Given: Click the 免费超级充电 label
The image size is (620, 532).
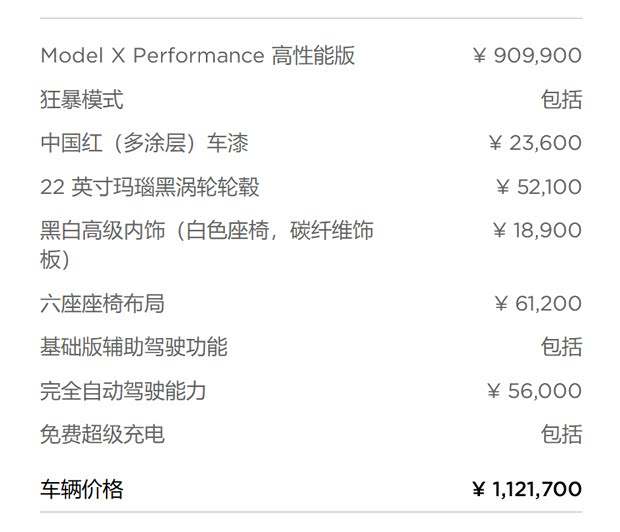Looking at the screenshot, I should (102, 434).
